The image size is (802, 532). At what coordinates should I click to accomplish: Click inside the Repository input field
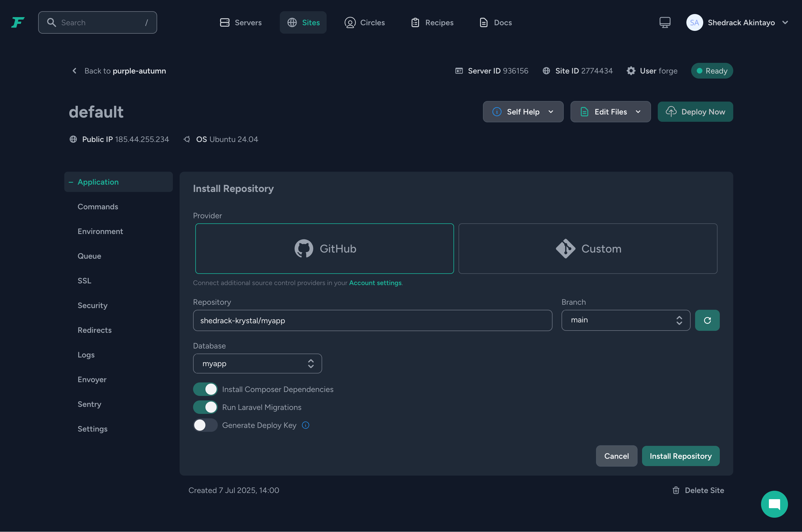coord(372,320)
